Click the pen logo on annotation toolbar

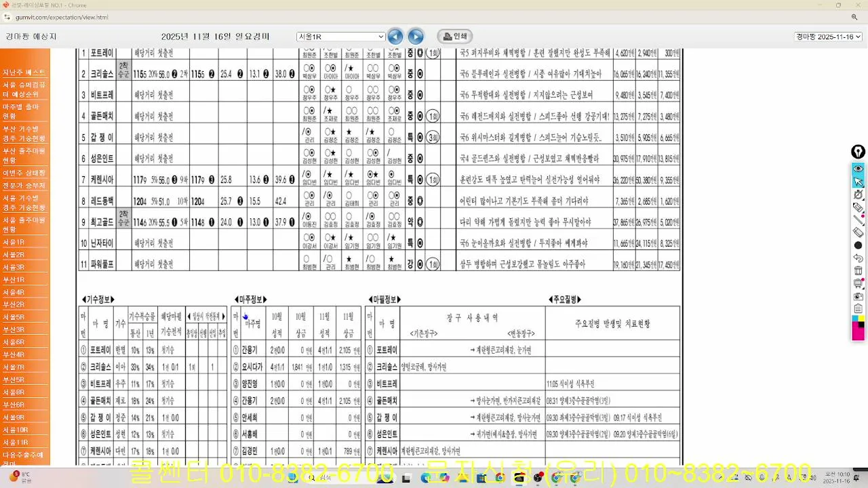point(858,152)
